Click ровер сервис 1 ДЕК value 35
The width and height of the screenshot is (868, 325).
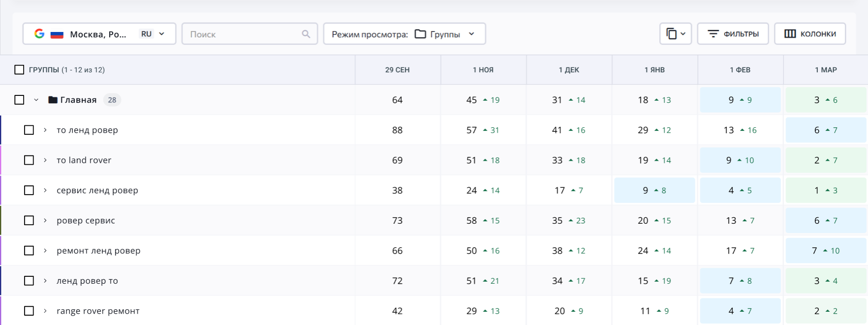557,220
